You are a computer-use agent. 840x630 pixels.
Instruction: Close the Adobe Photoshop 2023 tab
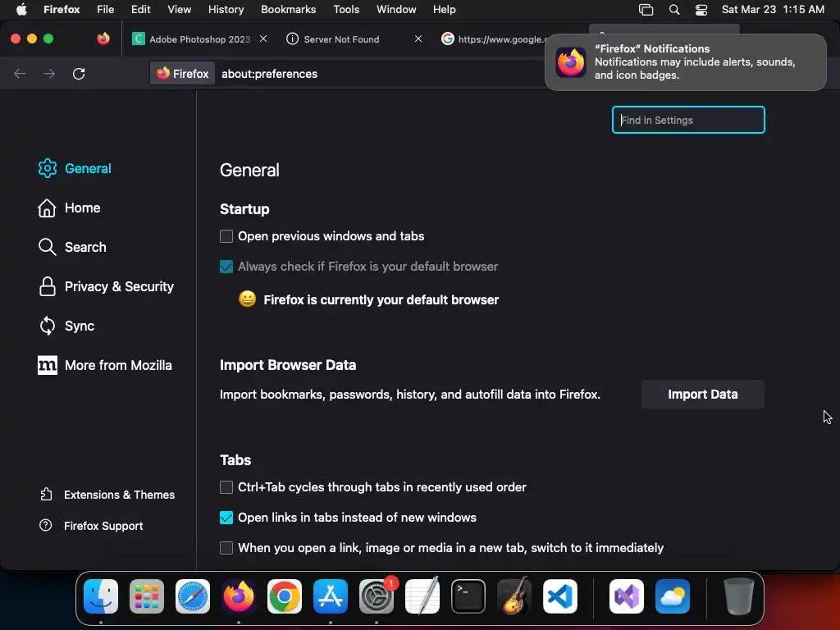[263, 39]
